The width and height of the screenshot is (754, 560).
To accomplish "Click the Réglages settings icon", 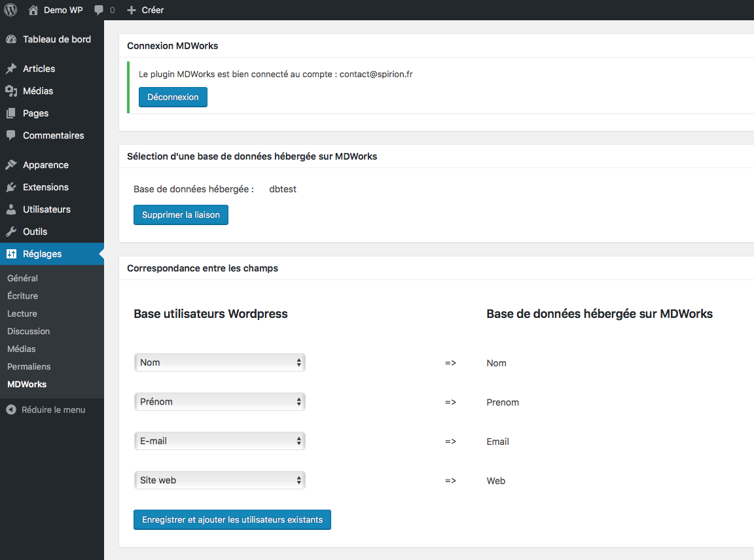I will tap(11, 254).
